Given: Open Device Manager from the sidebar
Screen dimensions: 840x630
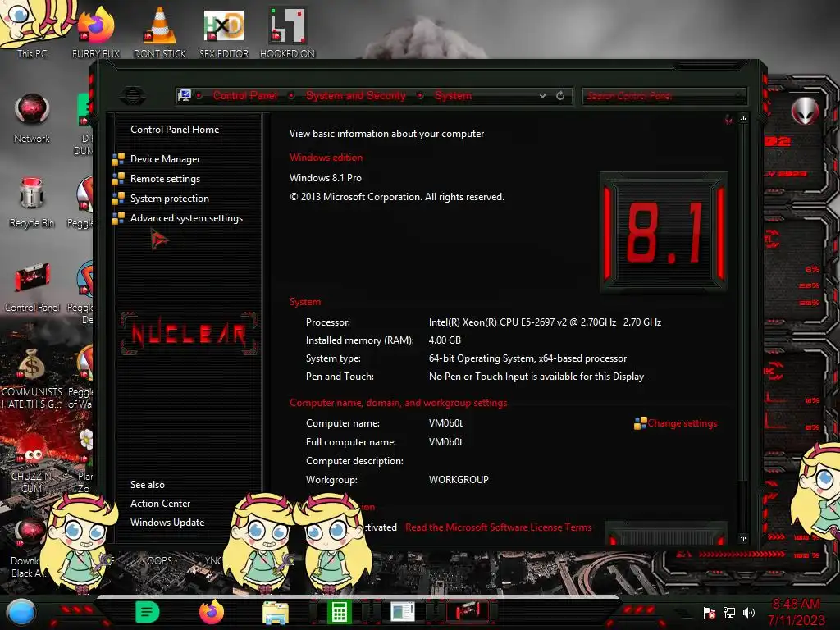Looking at the screenshot, I should click(x=165, y=159).
